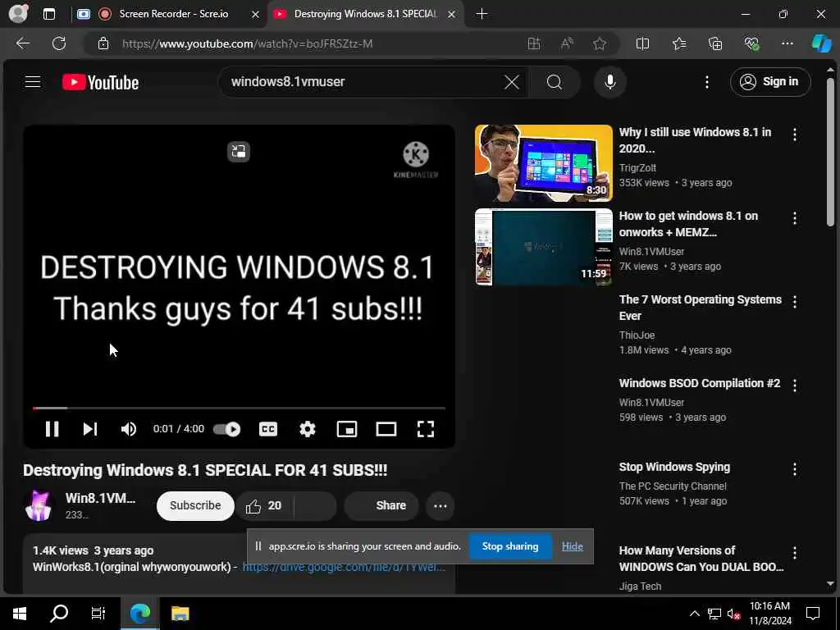Switch to the Screen Recorder - Scre.io tab
The height and width of the screenshot is (630, 840).
pos(172,14)
